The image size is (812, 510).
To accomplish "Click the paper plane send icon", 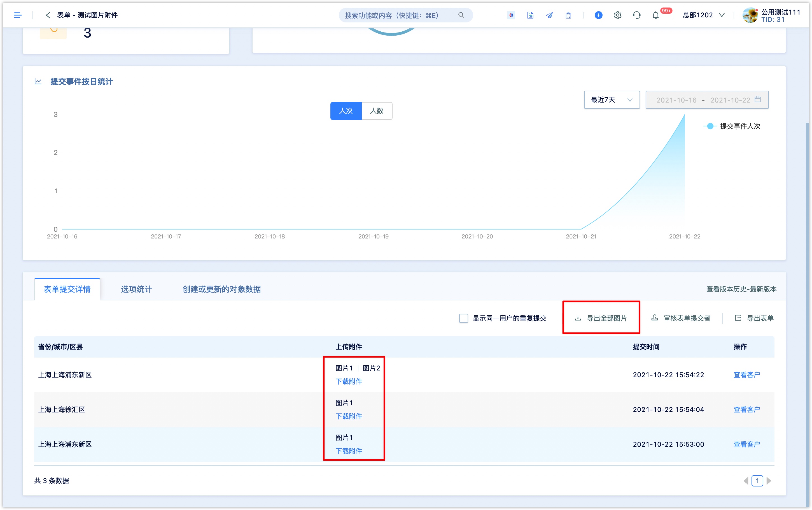I will click(549, 15).
